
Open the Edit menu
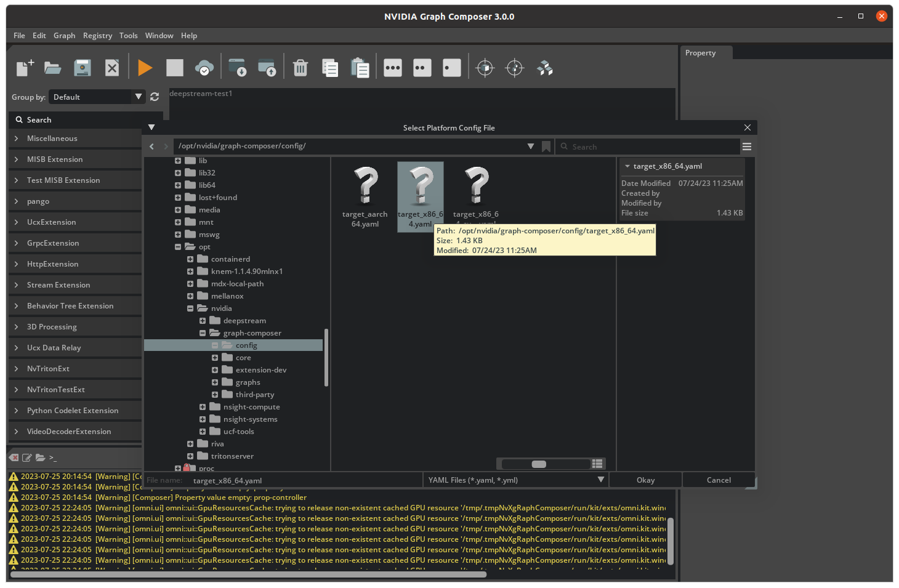[x=39, y=36]
